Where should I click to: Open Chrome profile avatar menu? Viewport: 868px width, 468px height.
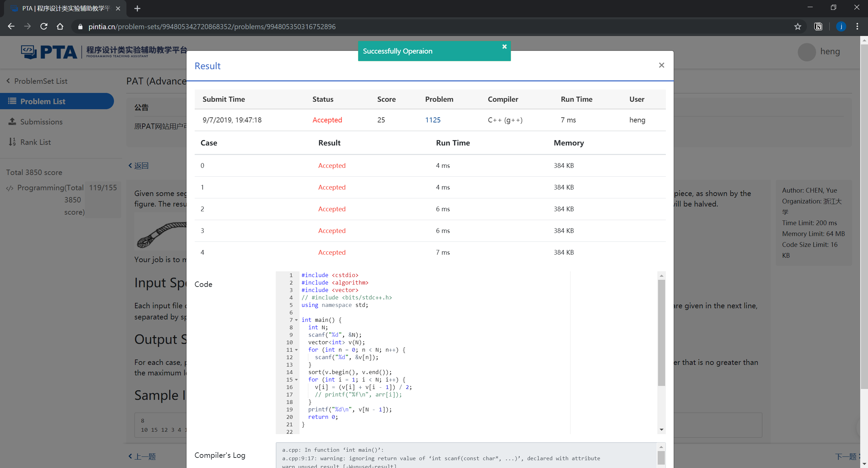841,26
